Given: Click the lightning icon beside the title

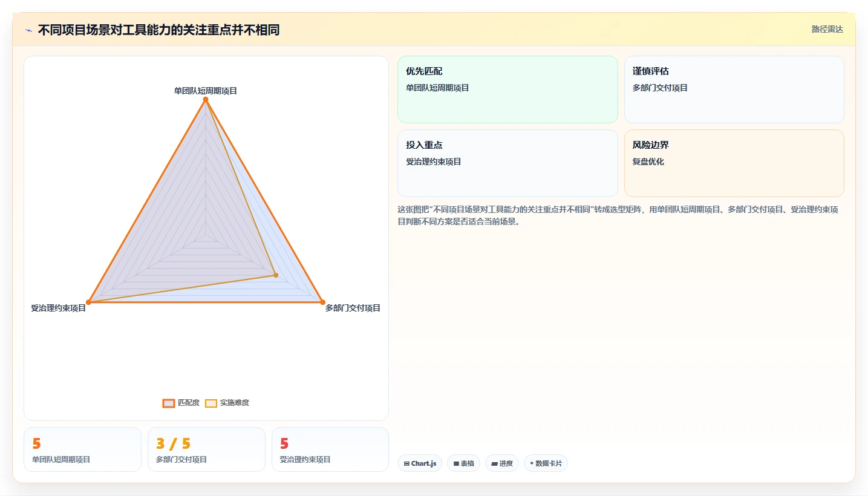Looking at the screenshot, I should coord(28,30).
